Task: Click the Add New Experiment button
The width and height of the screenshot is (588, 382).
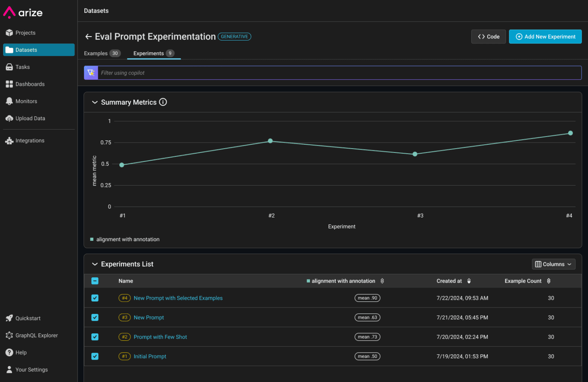Action: coord(545,37)
